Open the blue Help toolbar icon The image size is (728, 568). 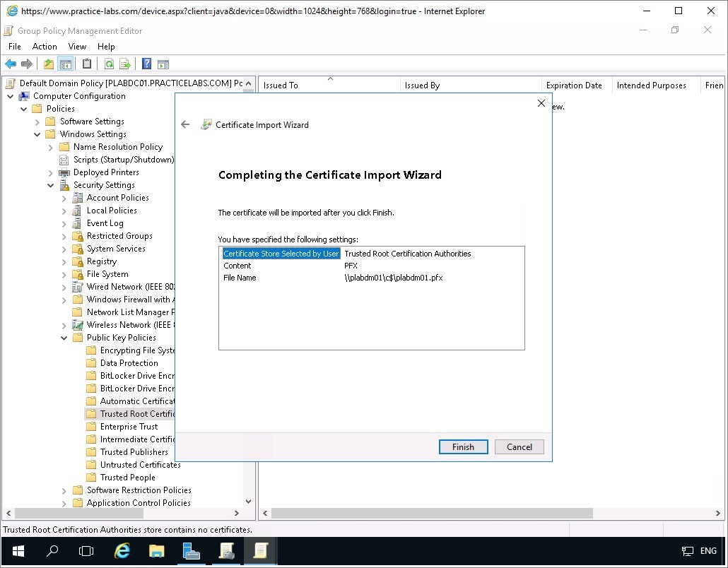coord(146,64)
